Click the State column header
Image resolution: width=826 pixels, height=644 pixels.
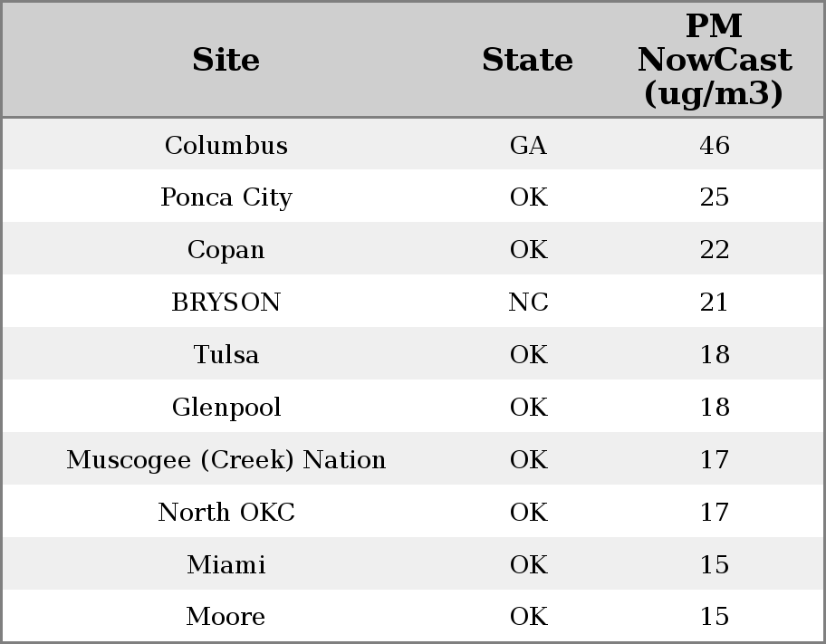(527, 60)
